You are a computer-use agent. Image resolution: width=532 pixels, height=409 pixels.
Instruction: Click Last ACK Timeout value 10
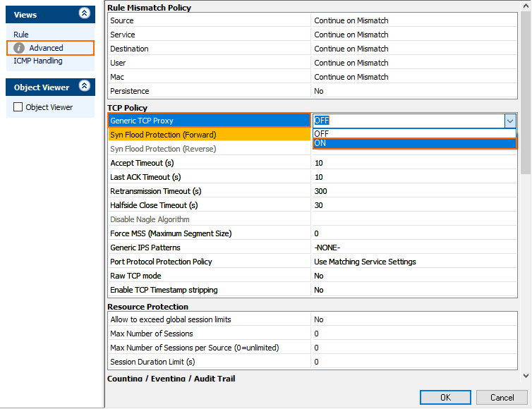pyautogui.click(x=319, y=177)
